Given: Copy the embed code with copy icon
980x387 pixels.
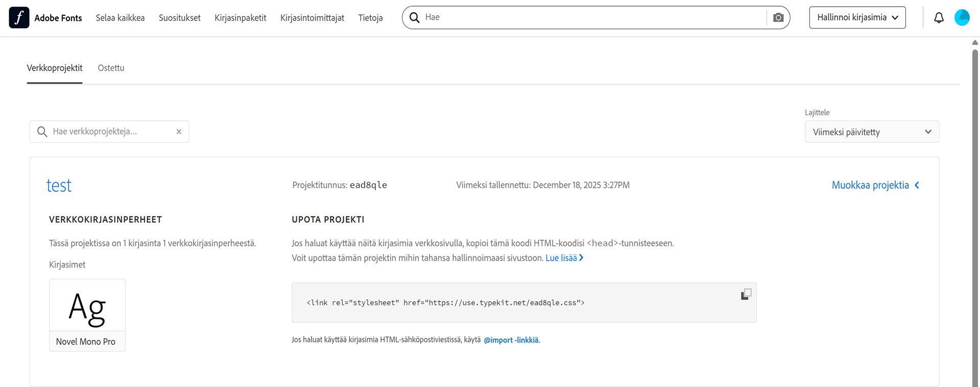Looking at the screenshot, I should pos(746,294).
